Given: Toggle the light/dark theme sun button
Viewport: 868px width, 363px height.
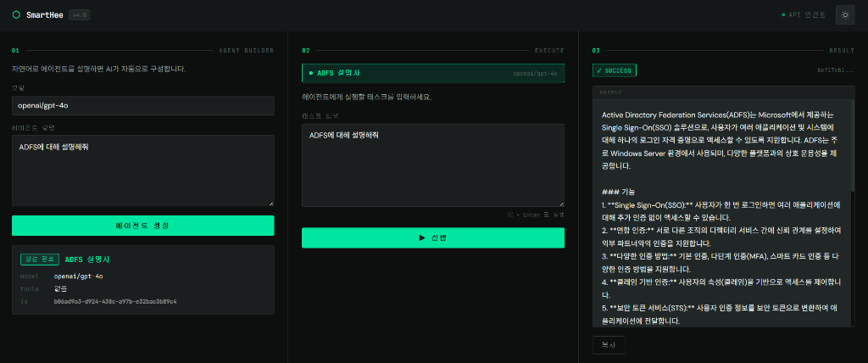Looking at the screenshot, I should coord(845,15).
